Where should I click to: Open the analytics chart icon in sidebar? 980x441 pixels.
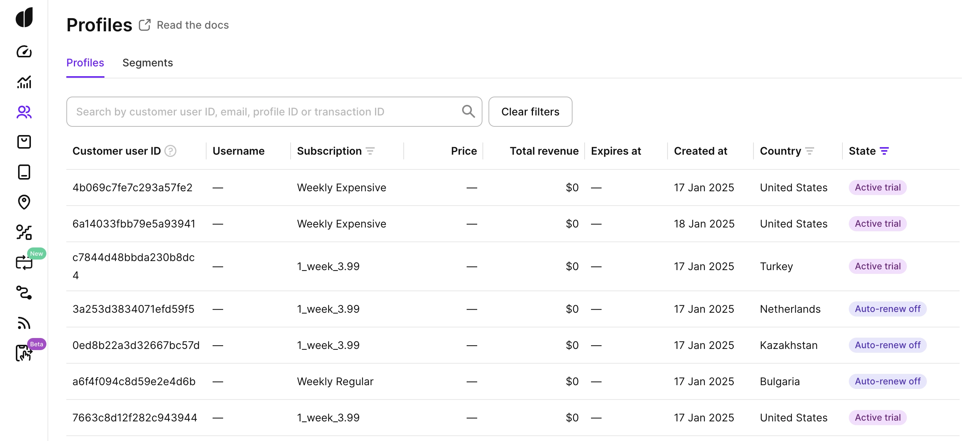pos(24,81)
